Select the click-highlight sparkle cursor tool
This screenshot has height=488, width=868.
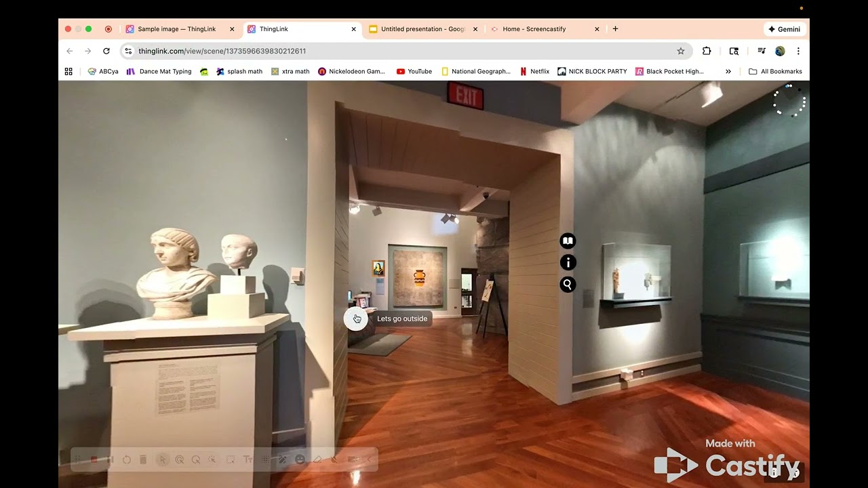(212, 460)
